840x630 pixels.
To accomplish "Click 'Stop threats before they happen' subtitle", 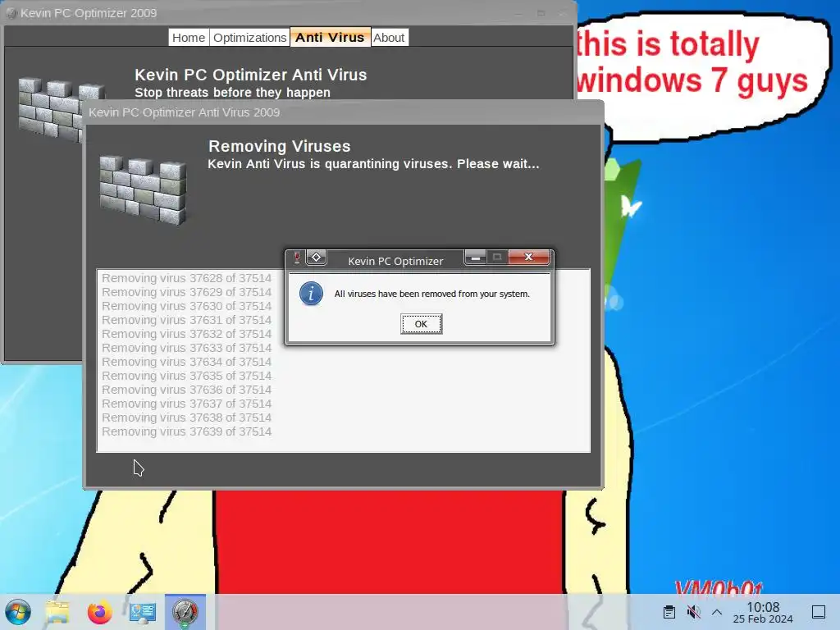I will click(232, 92).
